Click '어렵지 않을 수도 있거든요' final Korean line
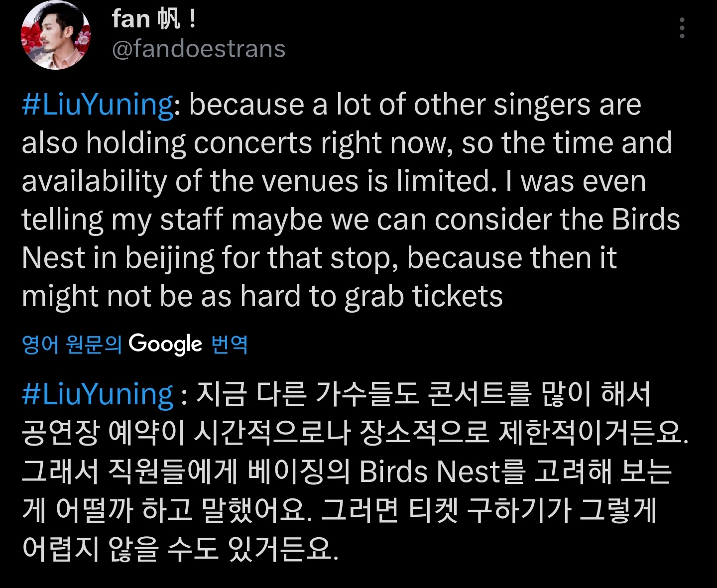 coord(180,548)
